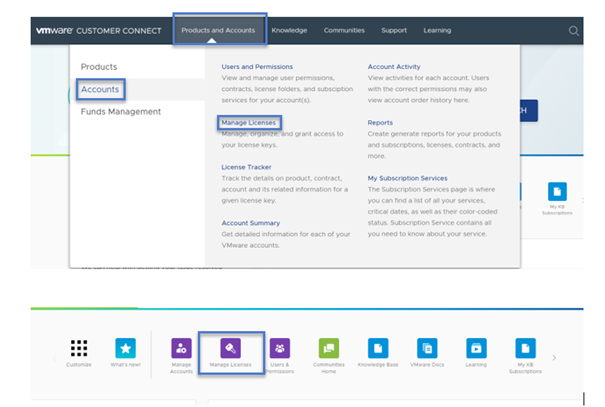Click the VMware Customer Connect logo
605x407 pixels.
tap(99, 30)
